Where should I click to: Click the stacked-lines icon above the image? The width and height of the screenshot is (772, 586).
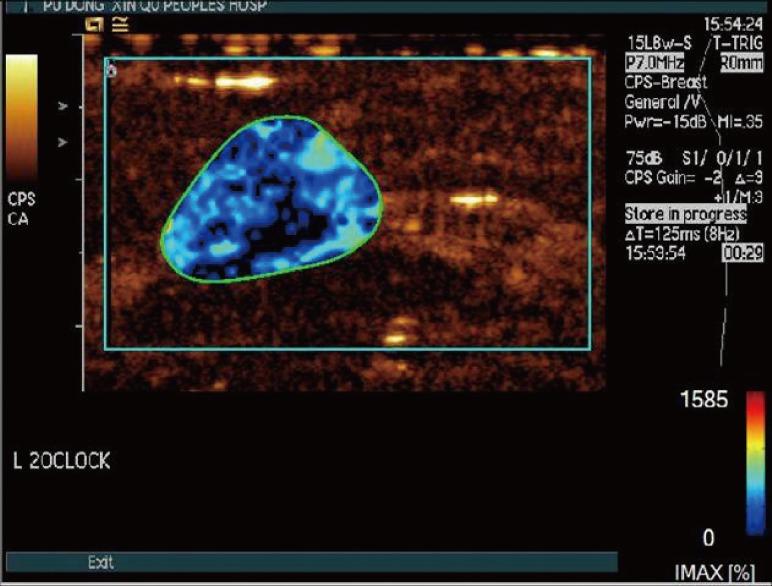[x=120, y=25]
